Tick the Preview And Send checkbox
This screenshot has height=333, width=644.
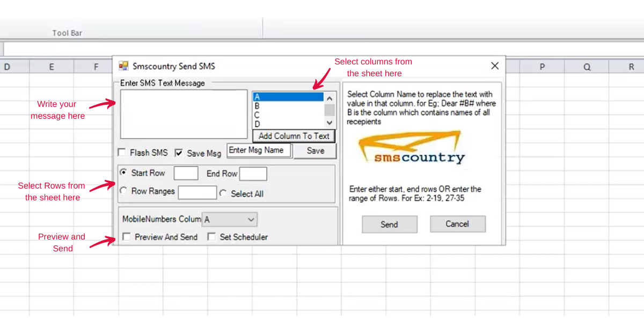point(126,237)
